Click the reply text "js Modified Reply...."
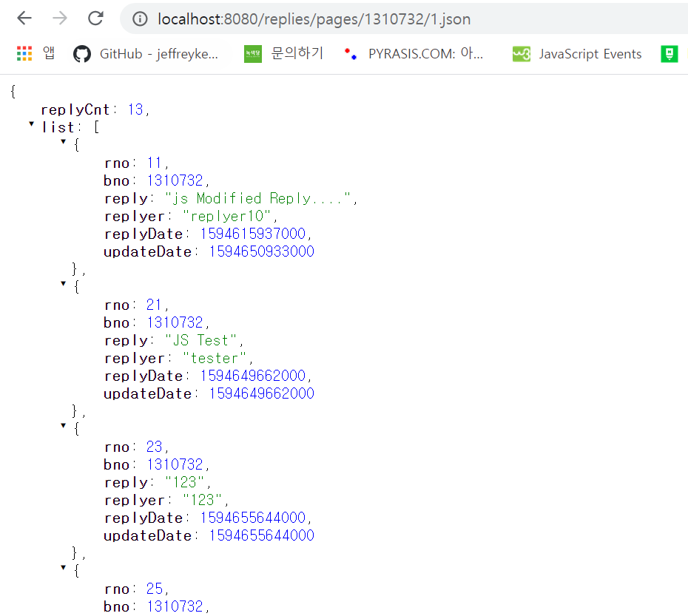 (x=257, y=198)
